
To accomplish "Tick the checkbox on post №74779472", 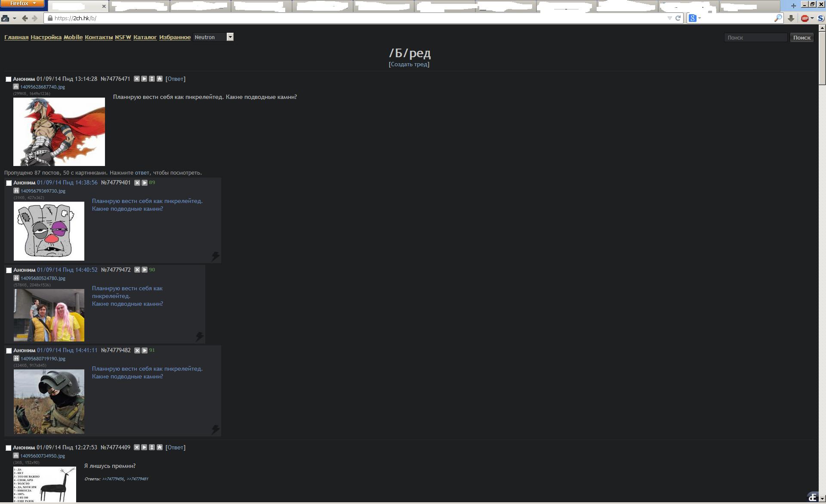I will pos(9,270).
